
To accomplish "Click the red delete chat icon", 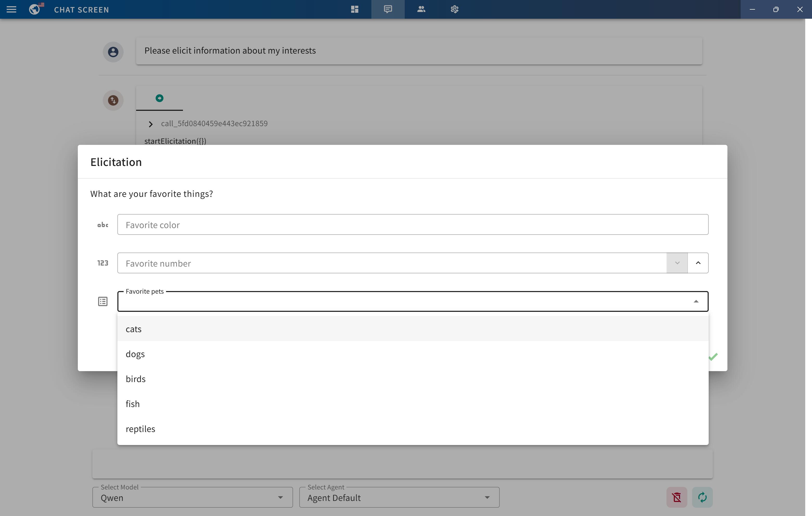I will coord(676,497).
